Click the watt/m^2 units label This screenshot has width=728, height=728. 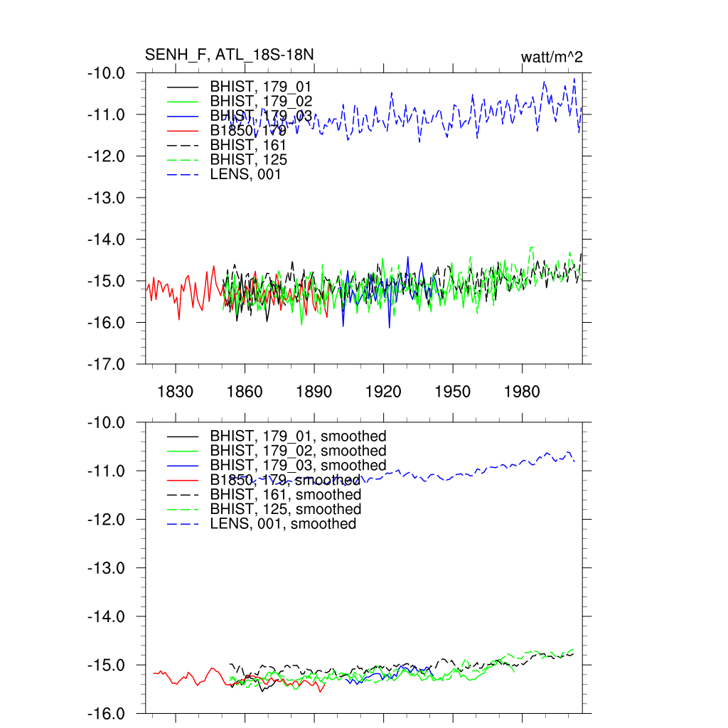pos(552,57)
